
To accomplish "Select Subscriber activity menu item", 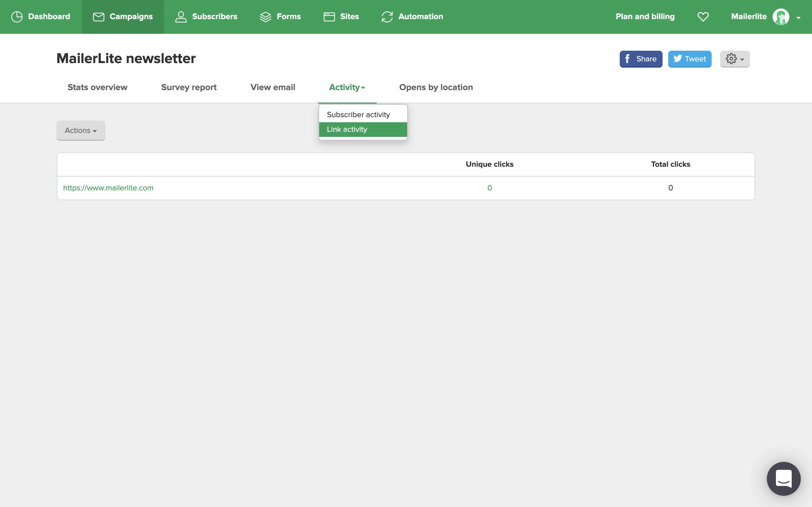I will 358,115.
